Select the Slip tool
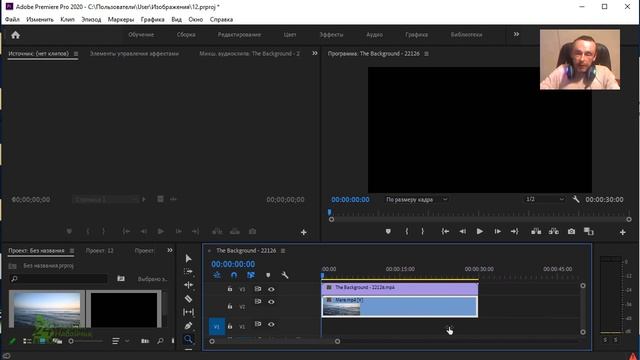This screenshot has height=360, width=640. pyautogui.click(x=188, y=312)
